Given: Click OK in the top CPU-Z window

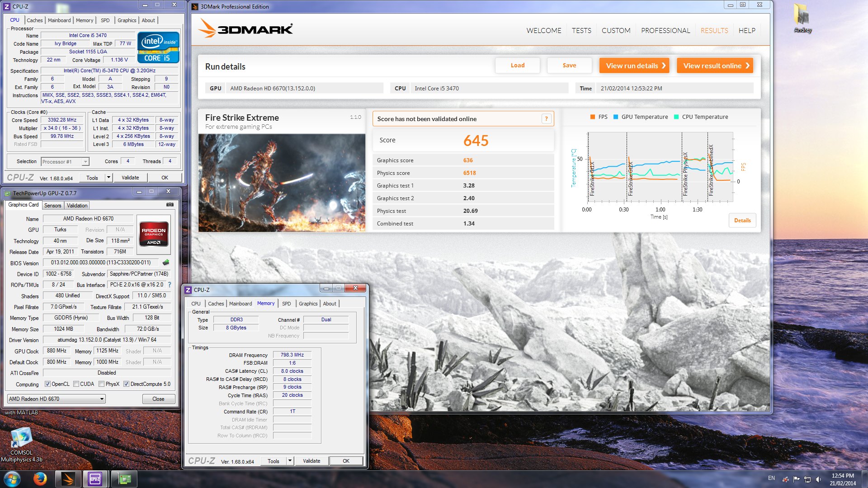Looking at the screenshot, I should [x=165, y=178].
